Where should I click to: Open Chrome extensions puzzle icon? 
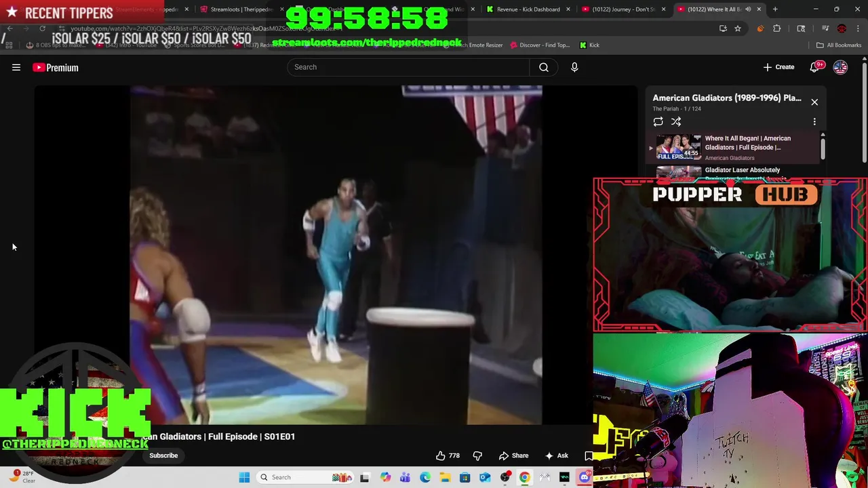click(777, 28)
